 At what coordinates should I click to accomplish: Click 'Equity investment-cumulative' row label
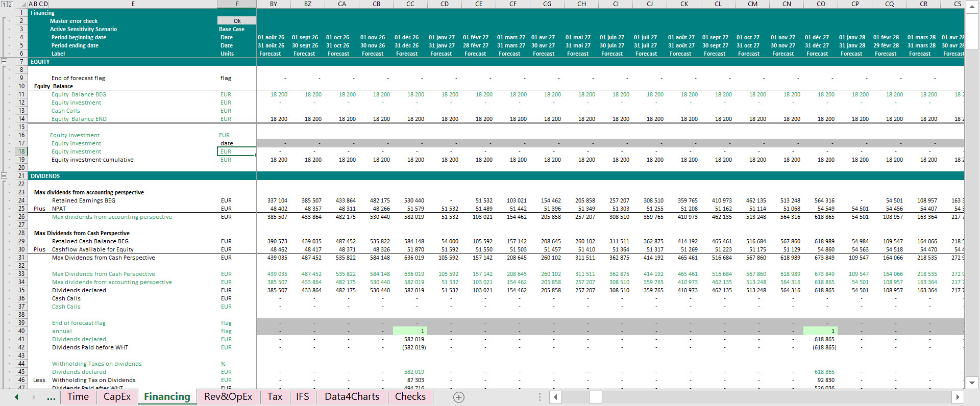click(x=92, y=160)
